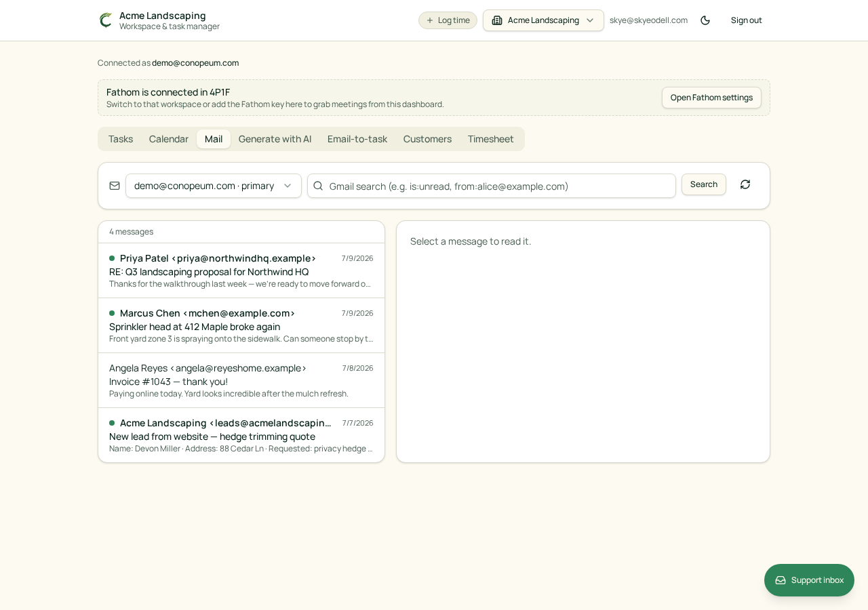Click the unread dot on Priya Patel's message
The width and height of the screenshot is (868, 610).
[112, 258]
